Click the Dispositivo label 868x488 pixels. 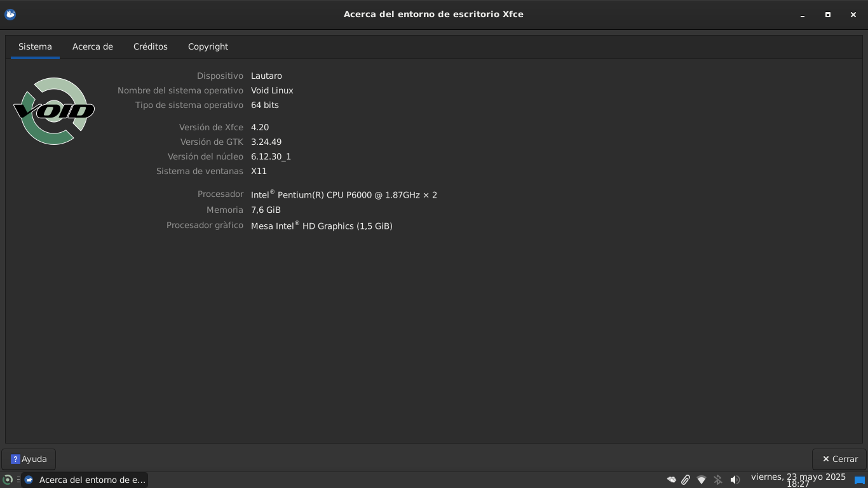pos(220,76)
